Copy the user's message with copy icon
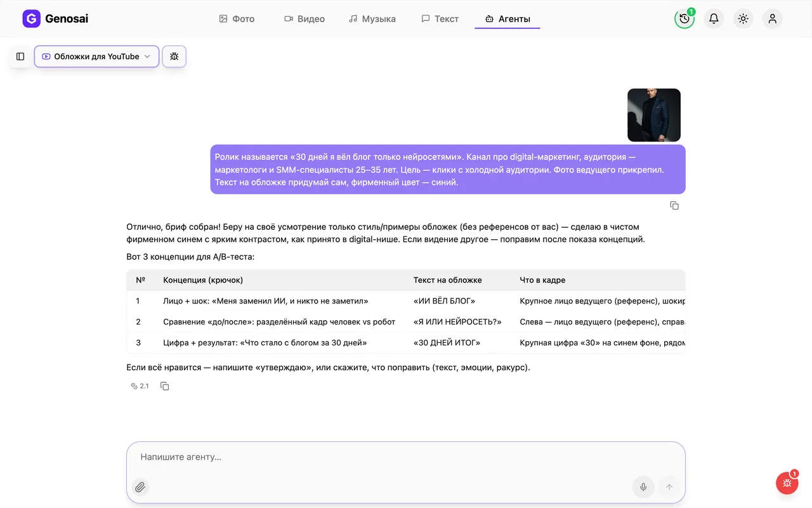812x508 pixels. tap(674, 206)
